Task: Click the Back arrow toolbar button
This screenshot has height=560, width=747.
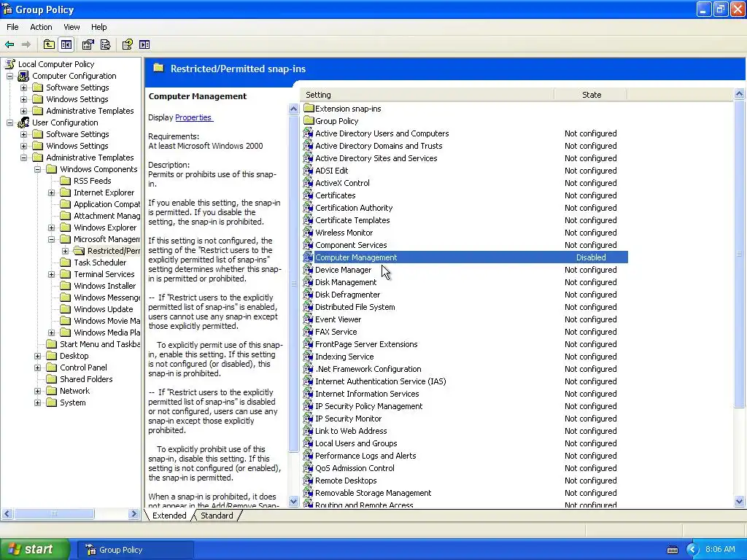Action: [x=9, y=44]
